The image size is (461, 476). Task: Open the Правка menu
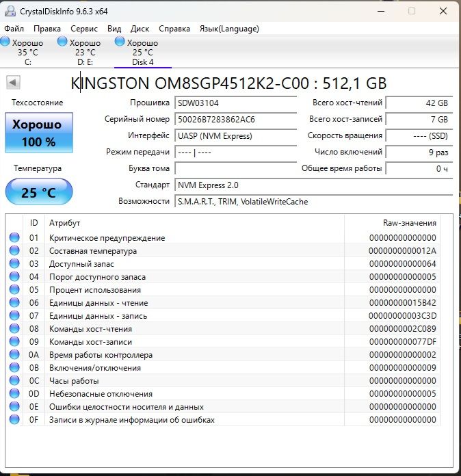point(47,29)
